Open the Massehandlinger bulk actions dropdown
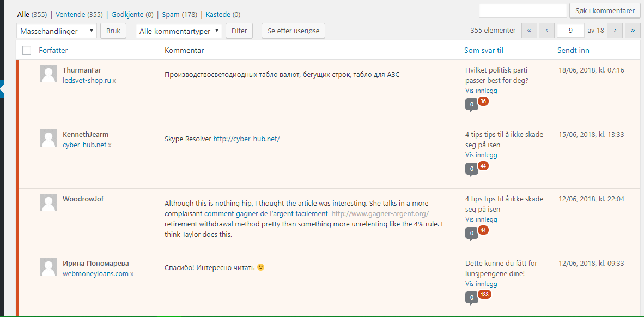644x317 pixels. point(57,31)
